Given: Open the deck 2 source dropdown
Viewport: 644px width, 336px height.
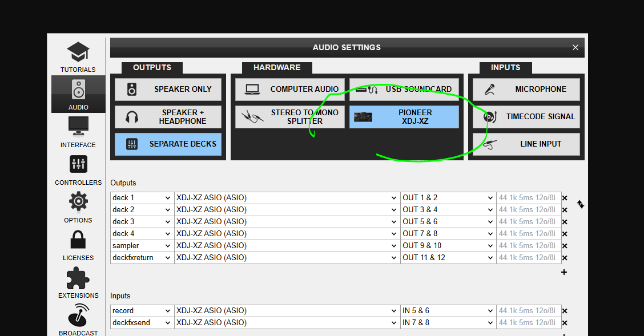Looking at the screenshot, I should click(142, 209).
